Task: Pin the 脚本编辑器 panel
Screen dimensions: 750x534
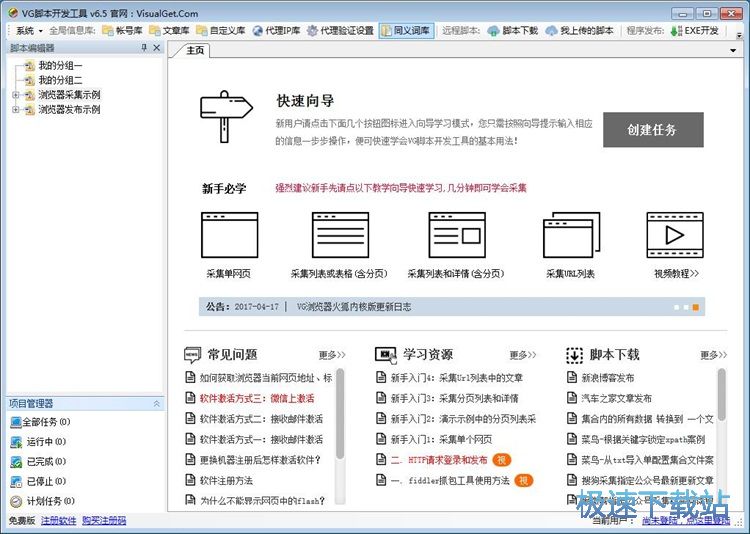Action: point(144,47)
